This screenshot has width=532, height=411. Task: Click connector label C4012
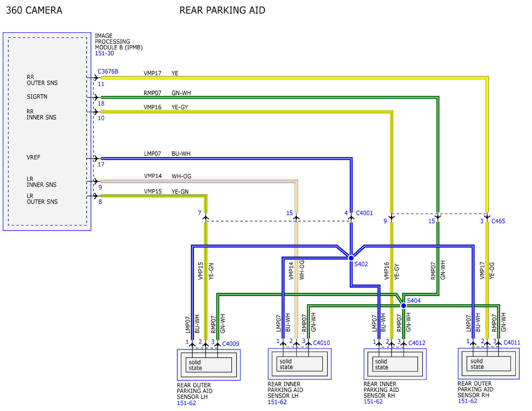click(417, 343)
